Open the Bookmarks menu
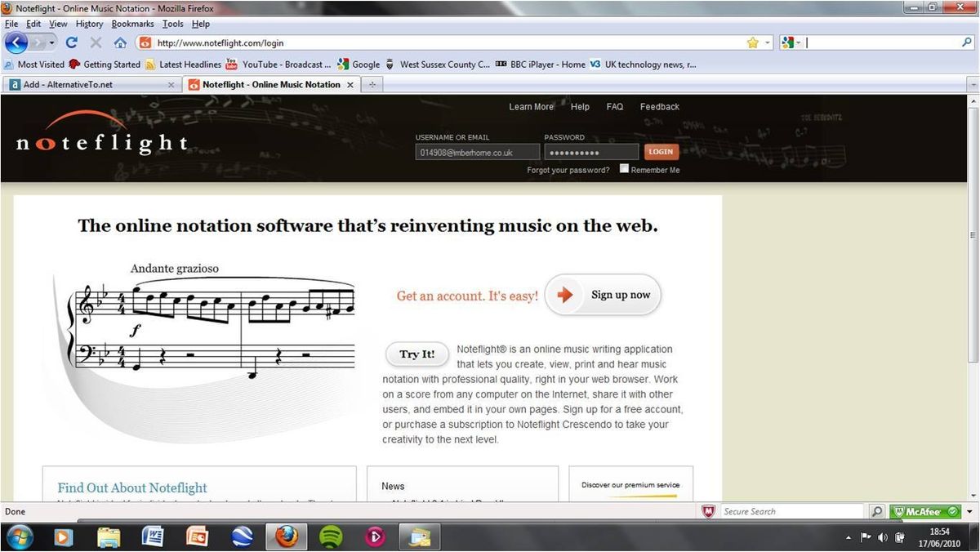Viewport: 980px width, 552px height. click(131, 23)
